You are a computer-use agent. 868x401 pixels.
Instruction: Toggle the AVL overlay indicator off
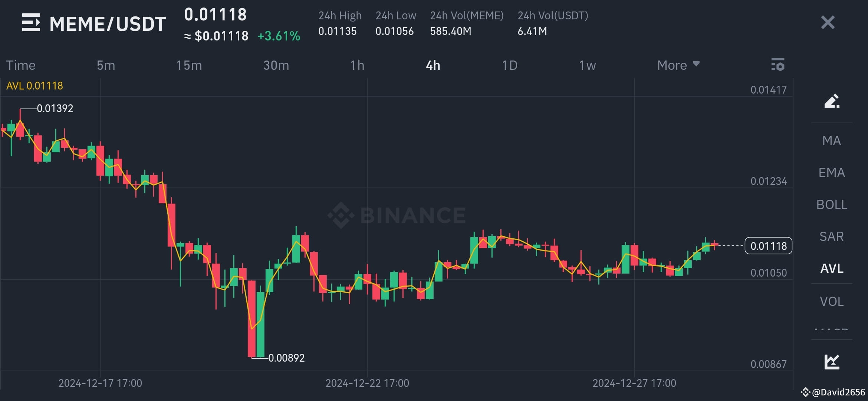coord(831,268)
